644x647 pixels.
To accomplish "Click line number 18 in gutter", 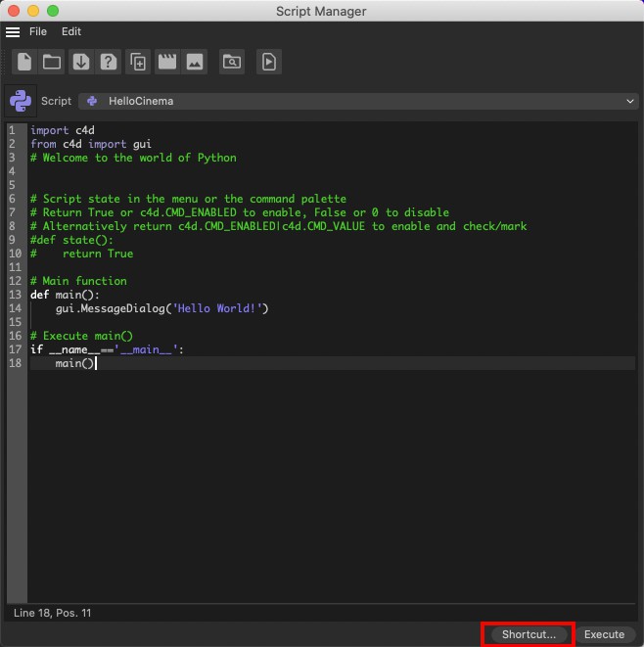I will (16, 363).
